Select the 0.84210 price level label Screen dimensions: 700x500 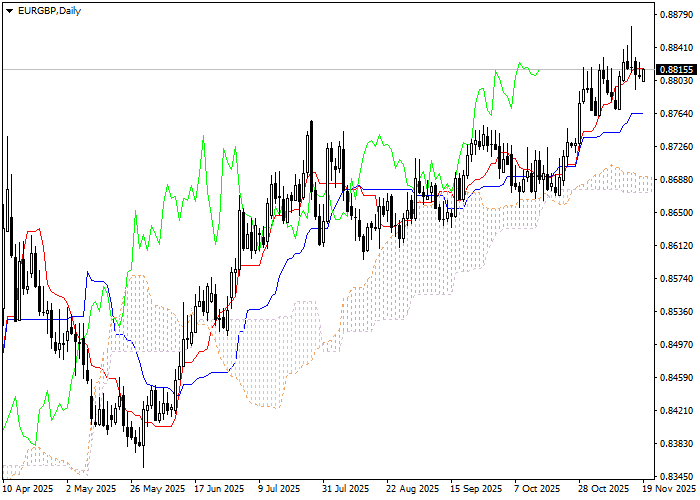(x=677, y=411)
